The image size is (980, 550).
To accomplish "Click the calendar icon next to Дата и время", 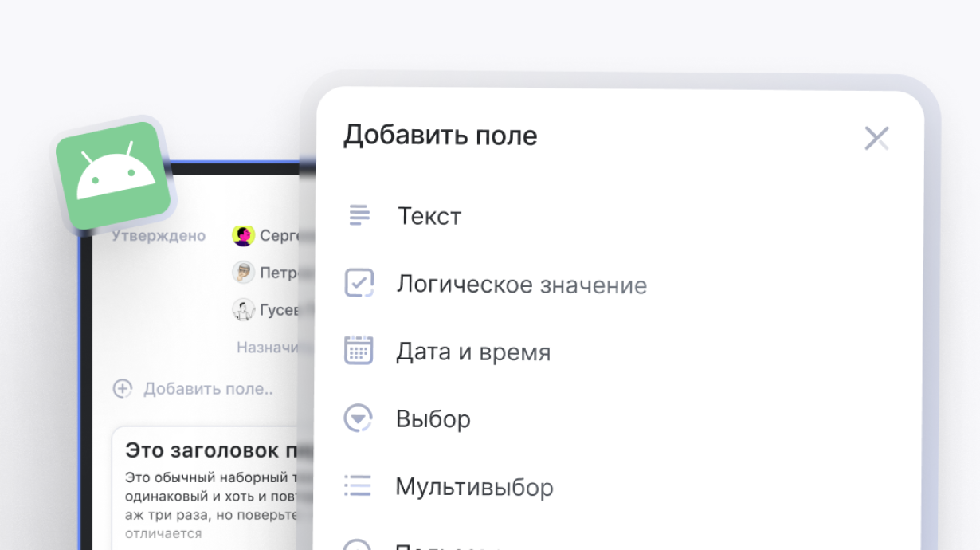I will pyautogui.click(x=359, y=350).
